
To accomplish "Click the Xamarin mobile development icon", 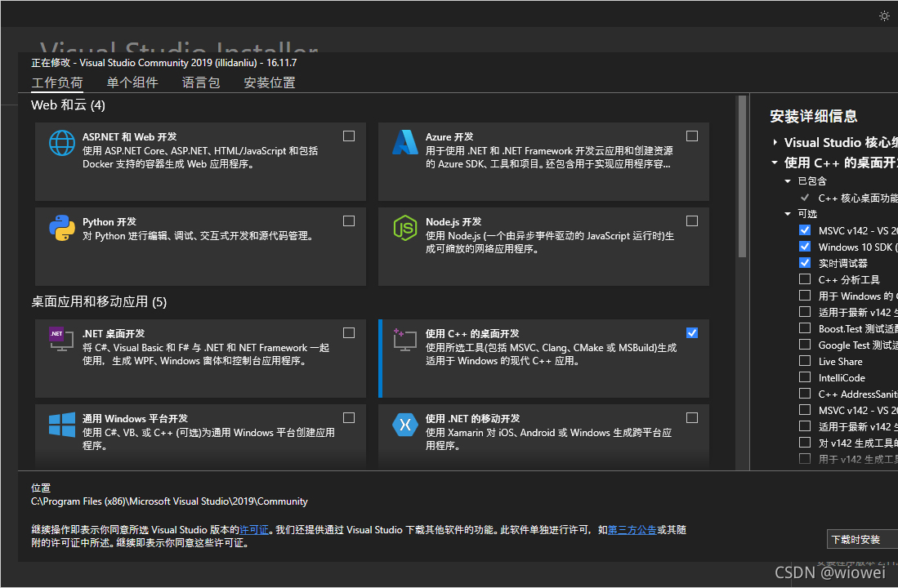I will click(405, 425).
